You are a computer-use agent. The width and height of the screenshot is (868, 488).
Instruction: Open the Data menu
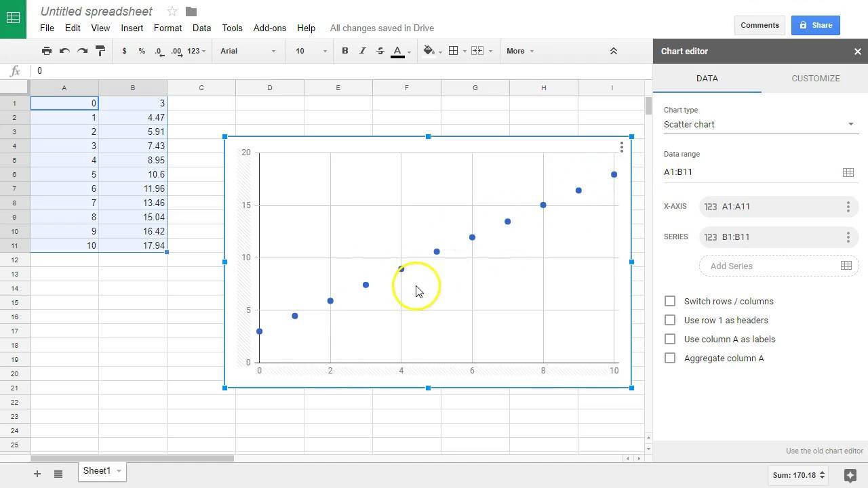click(x=201, y=28)
